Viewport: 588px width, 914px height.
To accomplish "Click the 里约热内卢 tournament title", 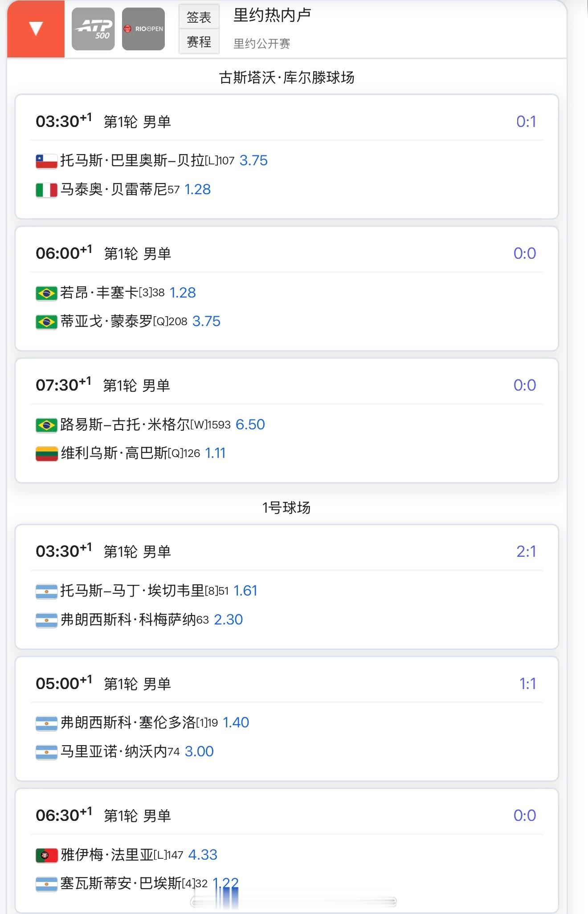I will tap(272, 16).
